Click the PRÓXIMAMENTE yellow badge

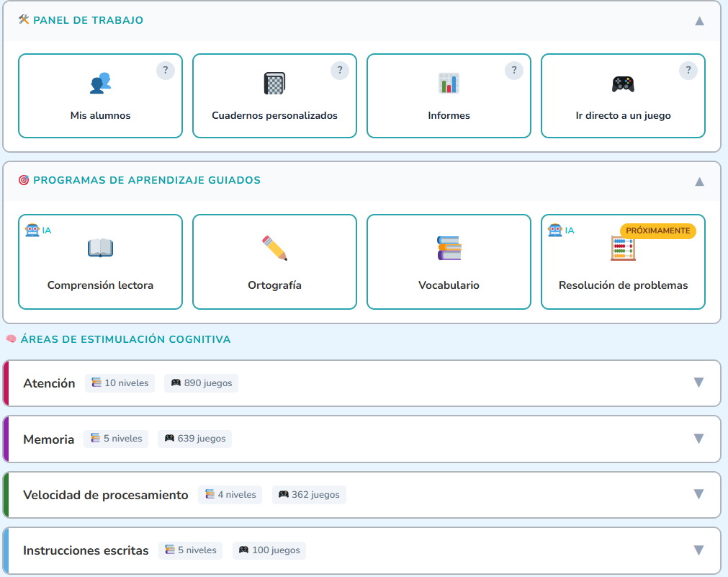pyautogui.click(x=658, y=231)
